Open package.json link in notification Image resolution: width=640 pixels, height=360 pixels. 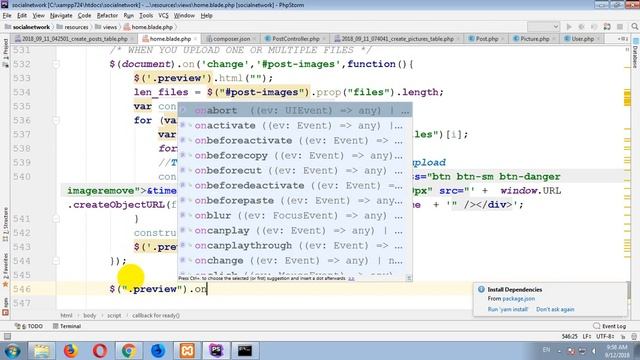[x=518, y=299]
